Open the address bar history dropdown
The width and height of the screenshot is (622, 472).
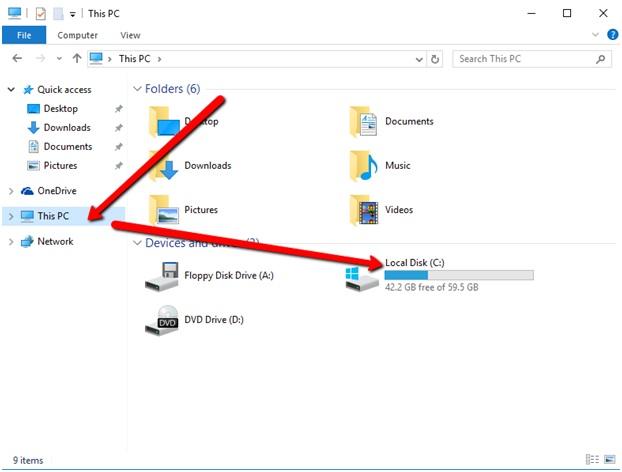click(419, 59)
